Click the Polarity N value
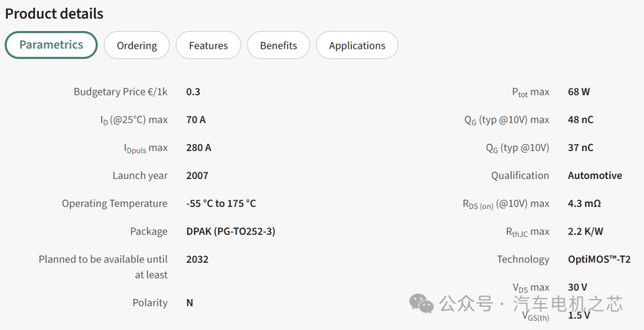644x330 pixels. click(x=190, y=303)
